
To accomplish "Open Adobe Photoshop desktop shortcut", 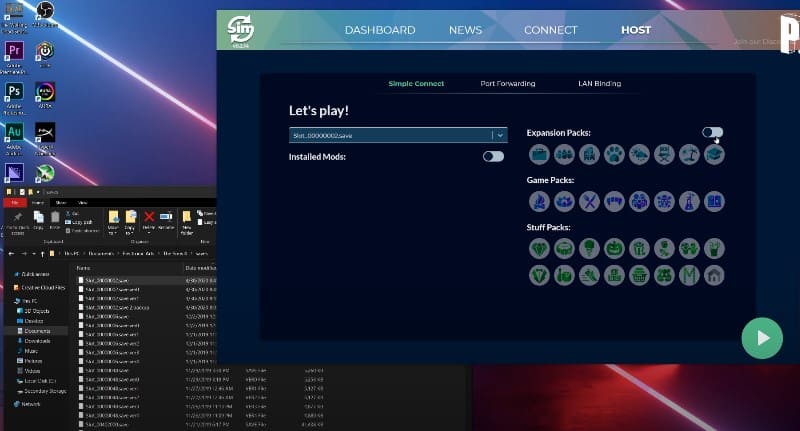I will 15,92.
